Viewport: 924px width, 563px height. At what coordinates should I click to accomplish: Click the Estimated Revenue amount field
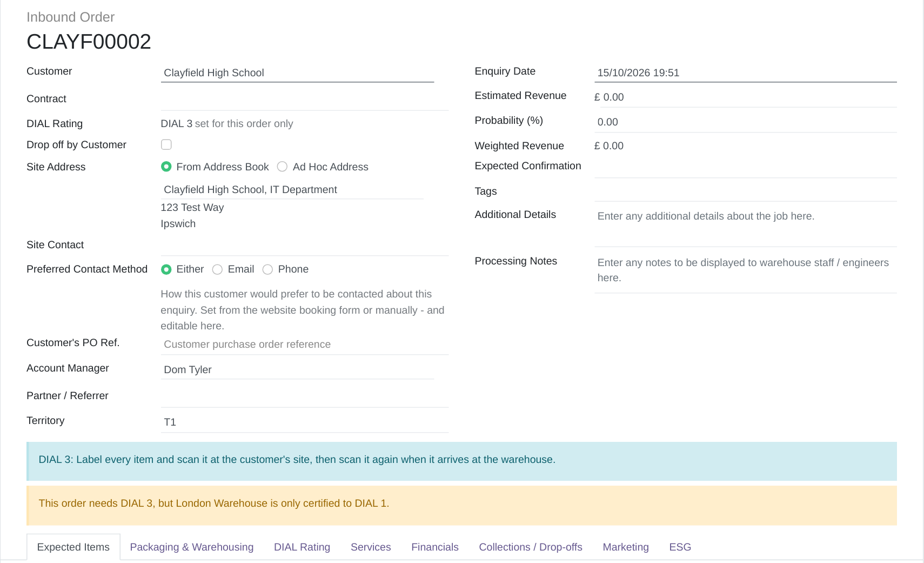748,97
